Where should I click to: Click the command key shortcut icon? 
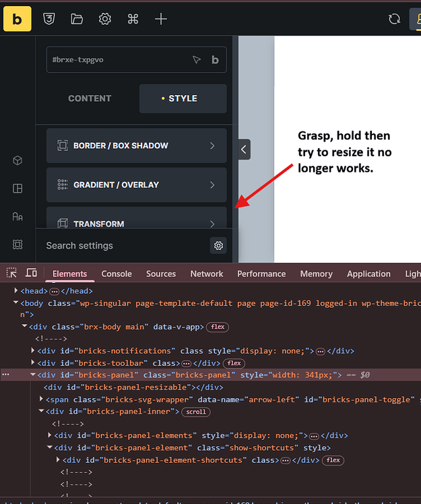[x=133, y=19]
